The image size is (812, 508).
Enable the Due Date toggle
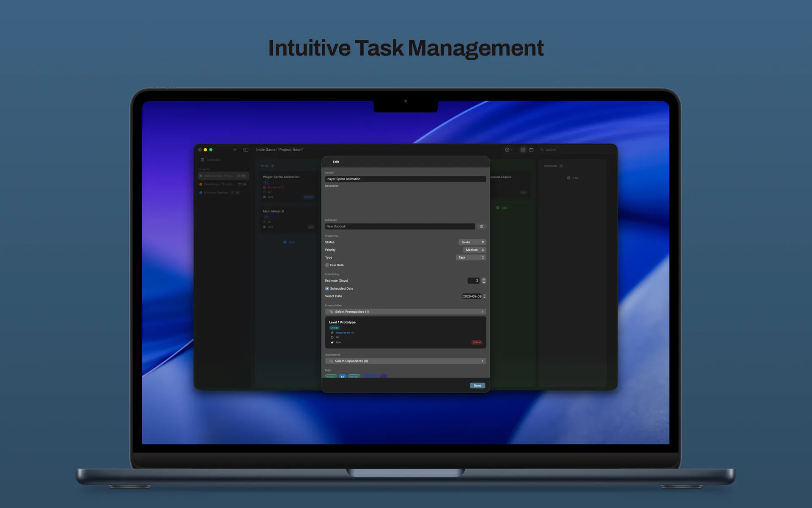click(327, 265)
